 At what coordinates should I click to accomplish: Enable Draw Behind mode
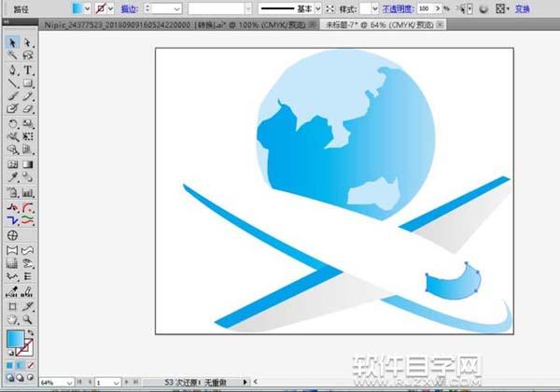tap(20, 377)
